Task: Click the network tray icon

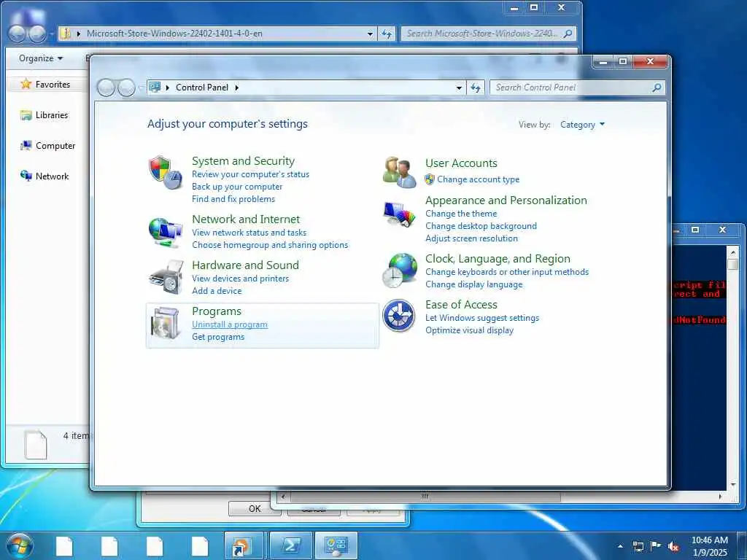Action: coord(638,546)
